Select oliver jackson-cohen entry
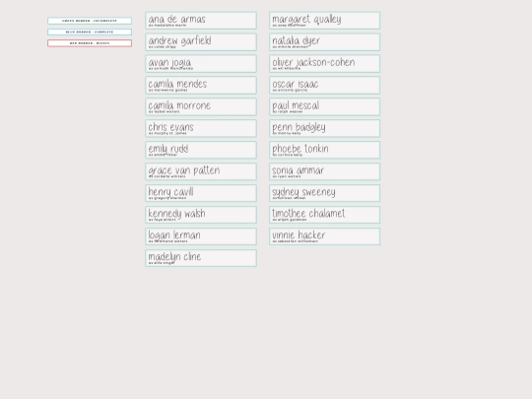This screenshot has width=532, height=399. tap(325, 64)
